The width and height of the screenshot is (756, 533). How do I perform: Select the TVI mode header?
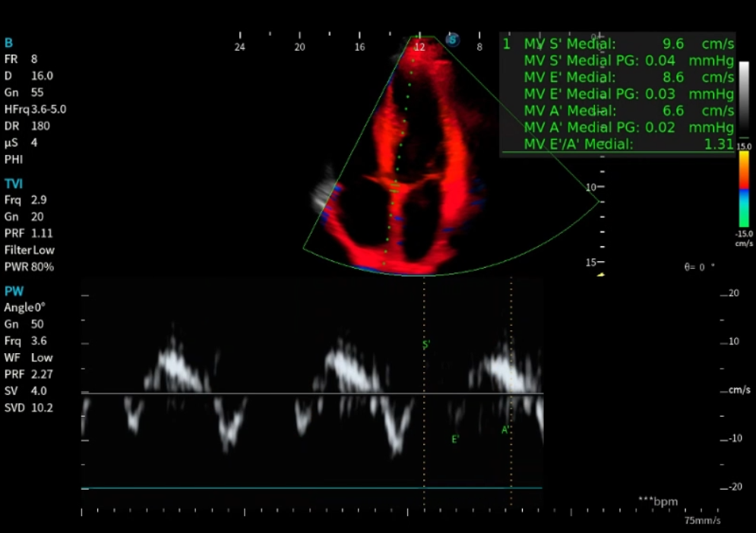(x=14, y=184)
